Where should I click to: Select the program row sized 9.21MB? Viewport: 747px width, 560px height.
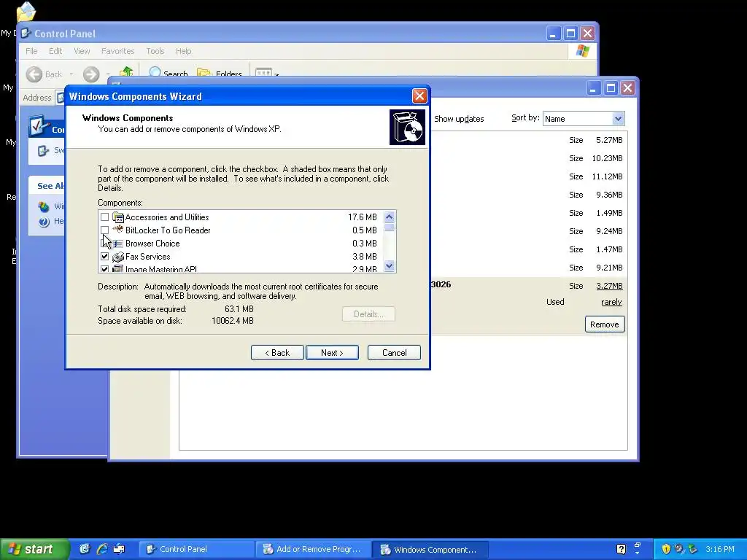coord(529,268)
